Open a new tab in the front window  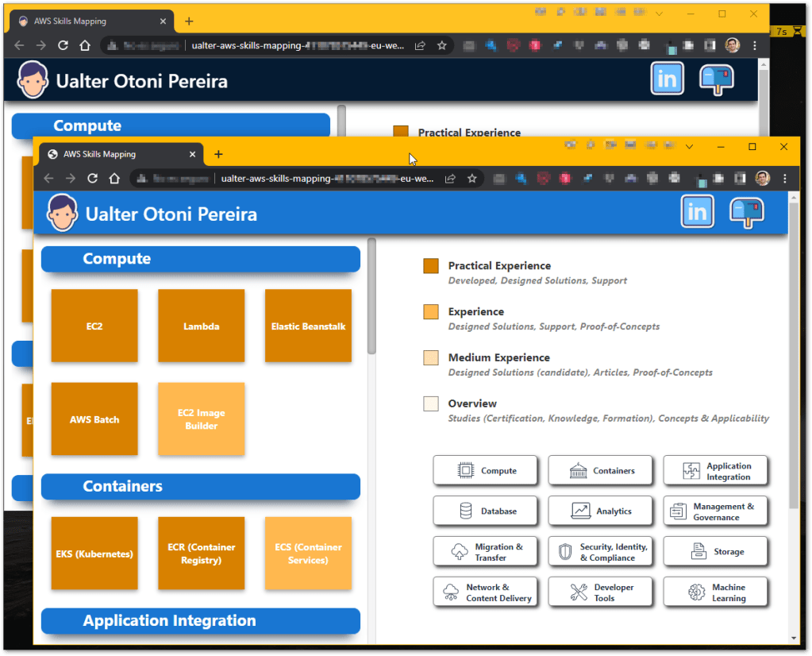pos(218,154)
